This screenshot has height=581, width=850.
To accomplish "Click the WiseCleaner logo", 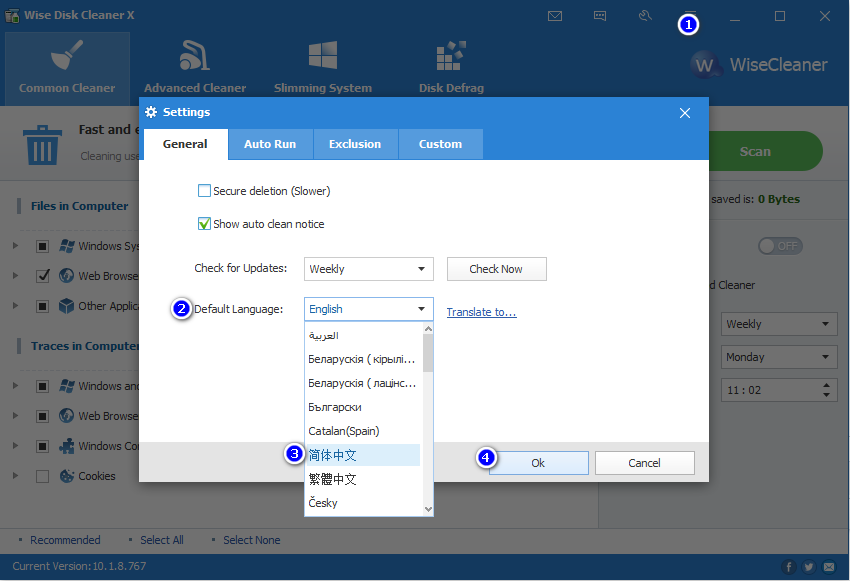I will (x=759, y=65).
